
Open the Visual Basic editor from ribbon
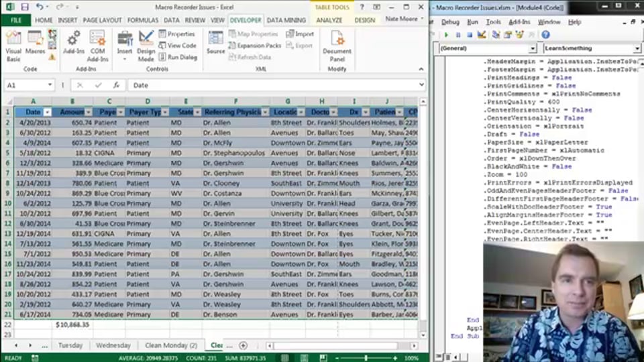pyautogui.click(x=13, y=46)
